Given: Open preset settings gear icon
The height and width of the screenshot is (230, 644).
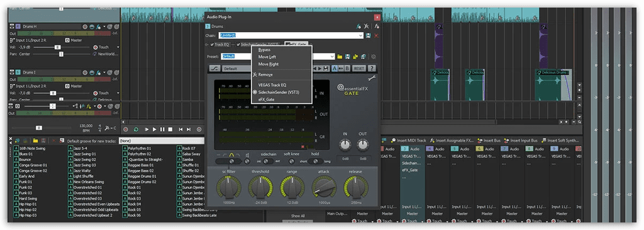Looking at the screenshot, I should click(374, 56).
